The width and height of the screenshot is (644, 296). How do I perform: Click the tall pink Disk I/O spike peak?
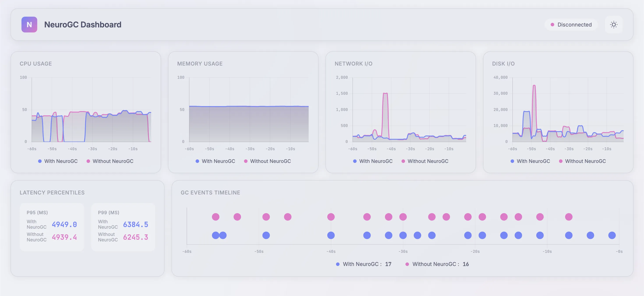click(534, 86)
